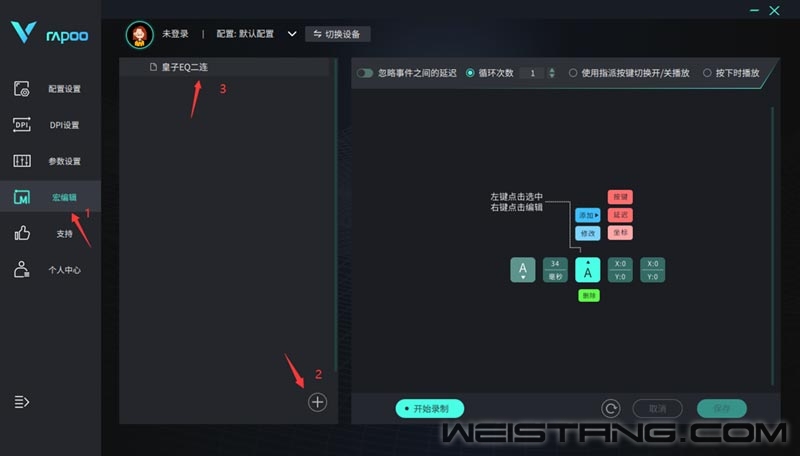Click the plus icon to add macro

click(317, 402)
